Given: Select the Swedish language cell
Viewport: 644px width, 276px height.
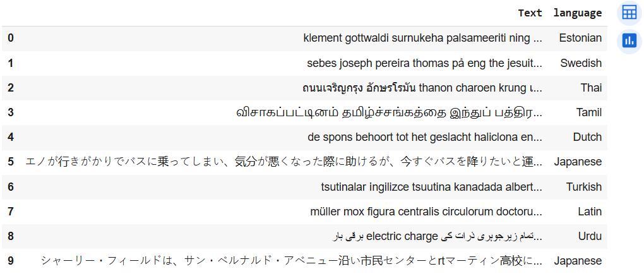Looking at the screenshot, I should click(581, 63).
